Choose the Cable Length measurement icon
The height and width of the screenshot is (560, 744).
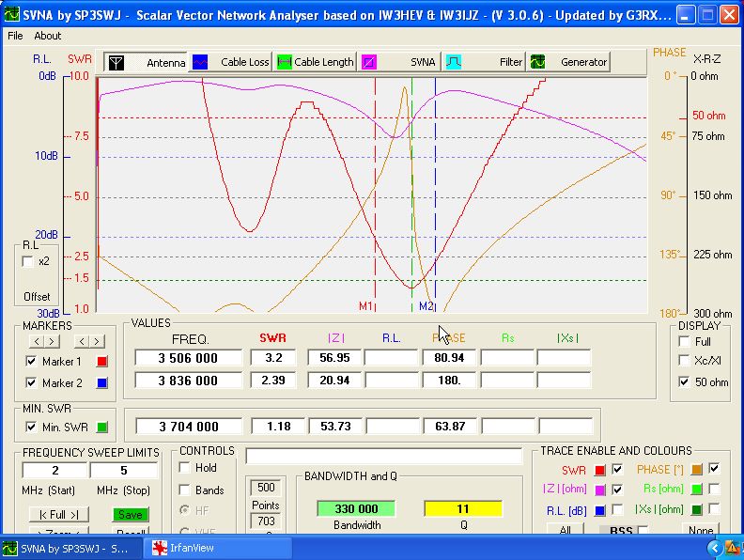tap(285, 62)
